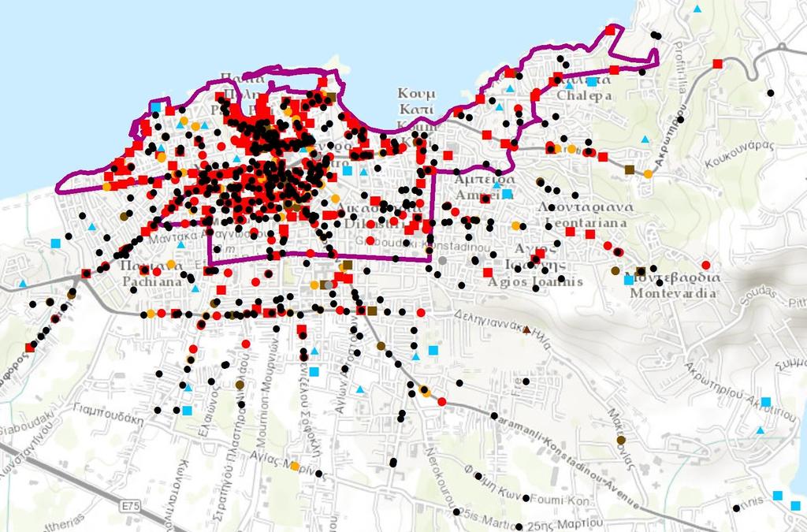Click the brown triangle marker on Δεληγιαννάκη street

click(x=526, y=329)
